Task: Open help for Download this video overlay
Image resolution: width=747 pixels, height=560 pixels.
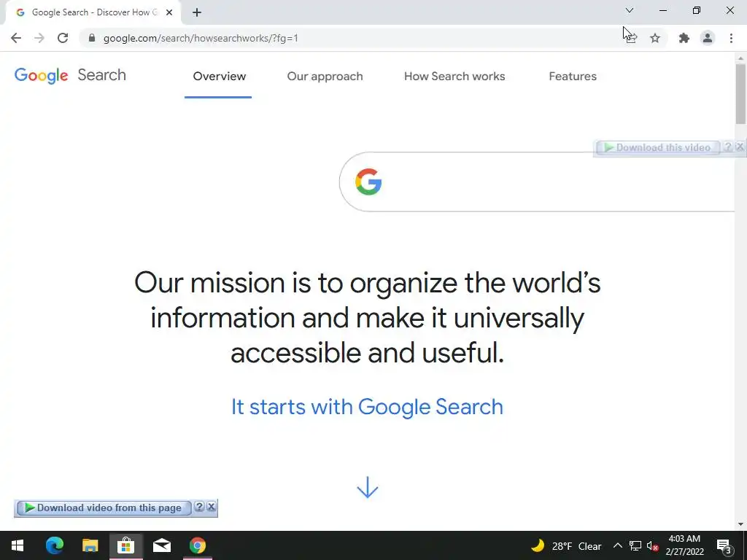Action: pyautogui.click(x=727, y=147)
